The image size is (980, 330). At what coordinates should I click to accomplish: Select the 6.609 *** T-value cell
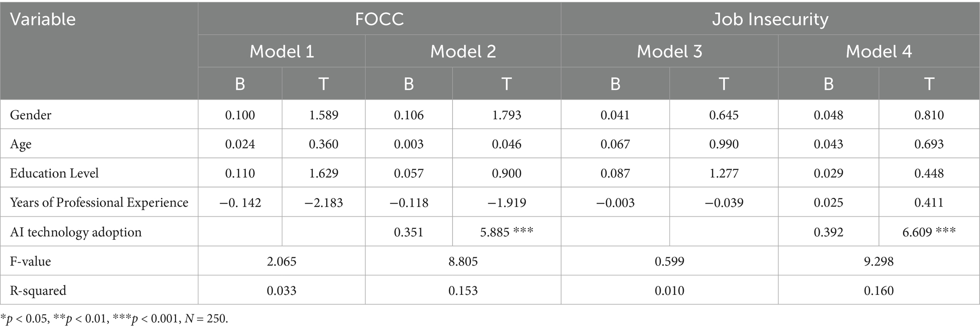coord(928,232)
